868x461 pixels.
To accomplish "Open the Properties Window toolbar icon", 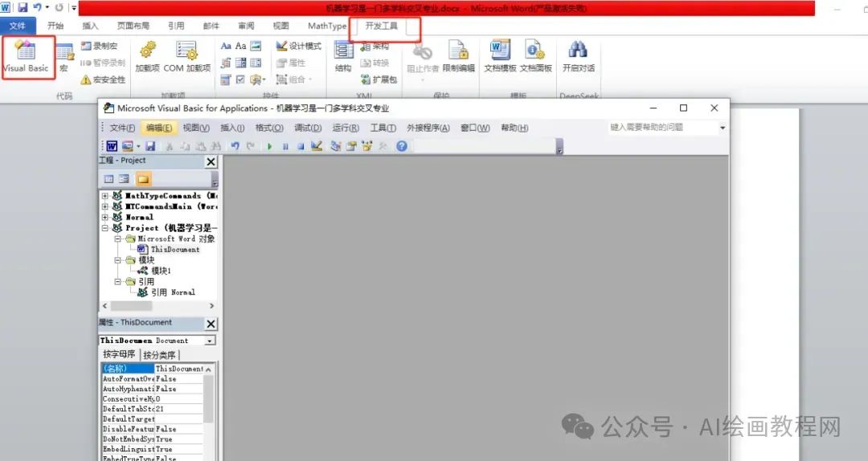I will tap(351, 146).
